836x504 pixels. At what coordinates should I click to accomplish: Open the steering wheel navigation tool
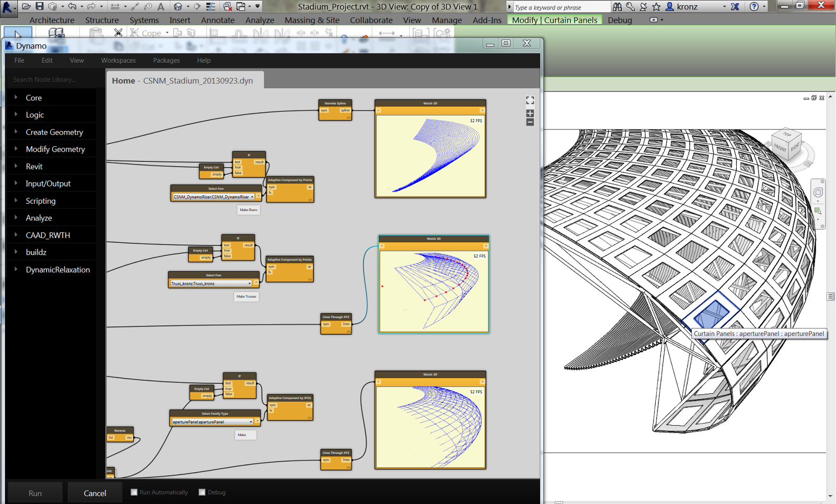click(x=818, y=192)
